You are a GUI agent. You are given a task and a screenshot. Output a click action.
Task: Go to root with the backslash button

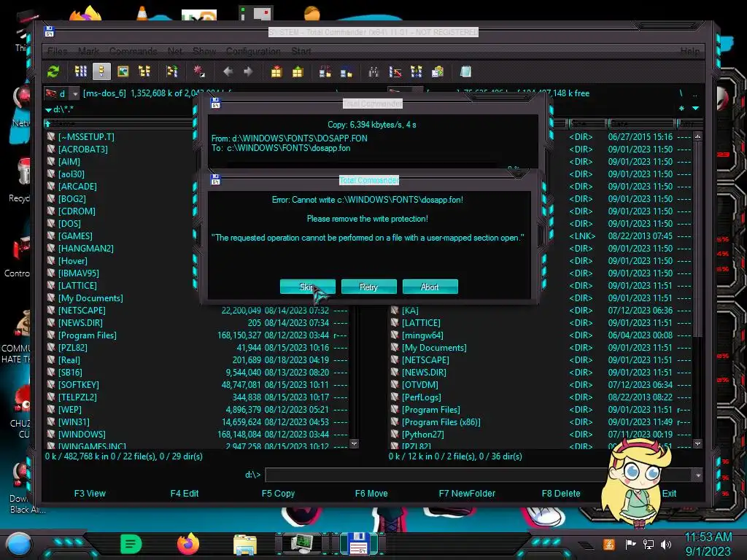681,93
